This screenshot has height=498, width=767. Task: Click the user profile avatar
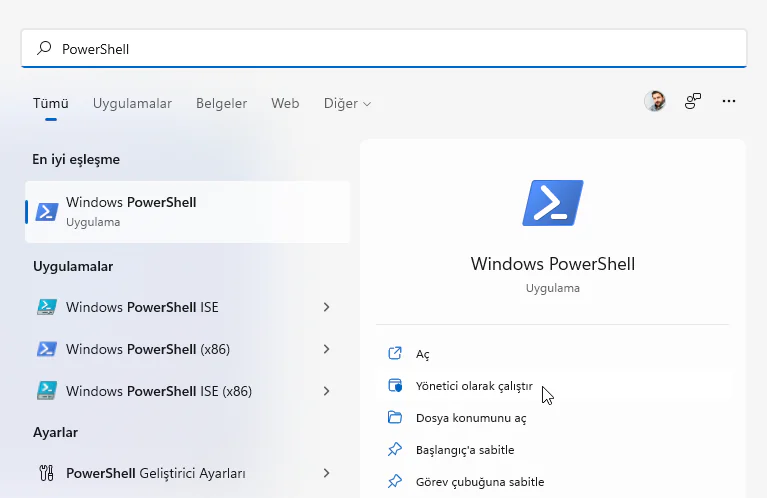[x=655, y=101]
